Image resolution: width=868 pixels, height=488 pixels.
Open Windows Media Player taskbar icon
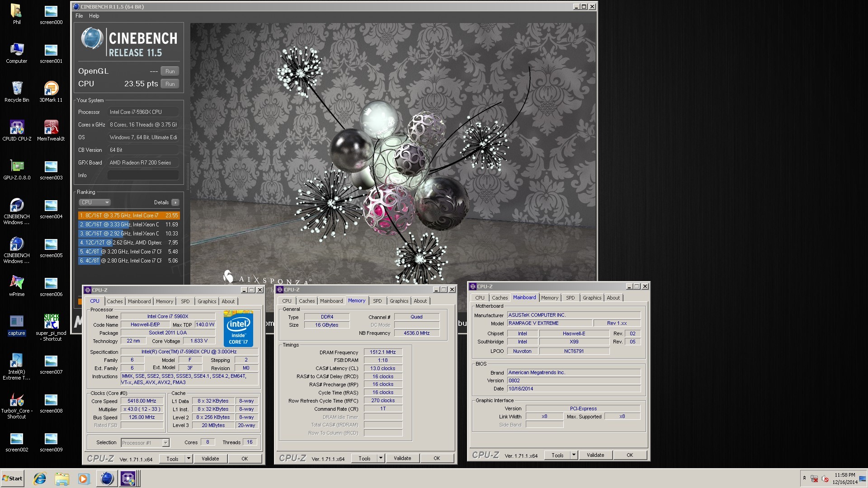pyautogui.click(x=84, y=479)
